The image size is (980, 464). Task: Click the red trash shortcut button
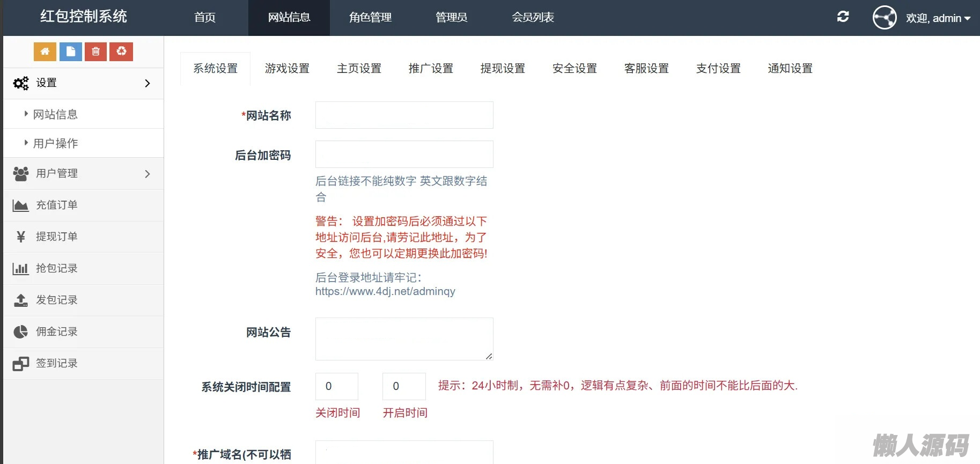(95, 51)
